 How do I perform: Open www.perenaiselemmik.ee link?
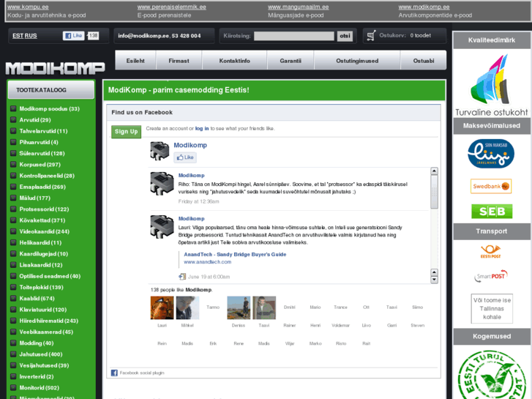[172, 7]
